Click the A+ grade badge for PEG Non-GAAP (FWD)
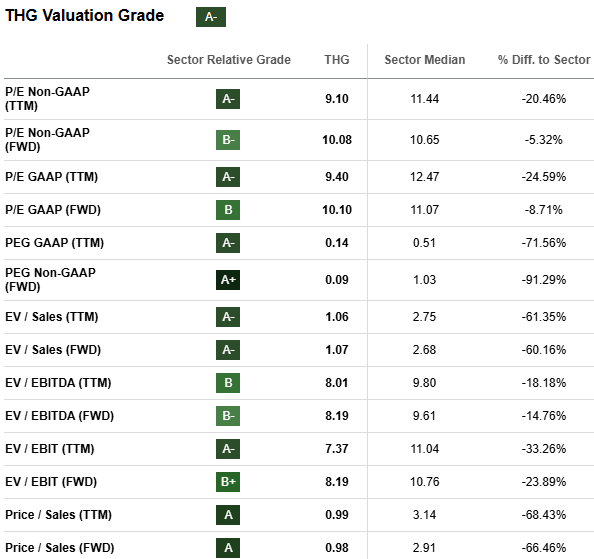The height and width of the screenshot is (559, 594). (x=228, y=280)
